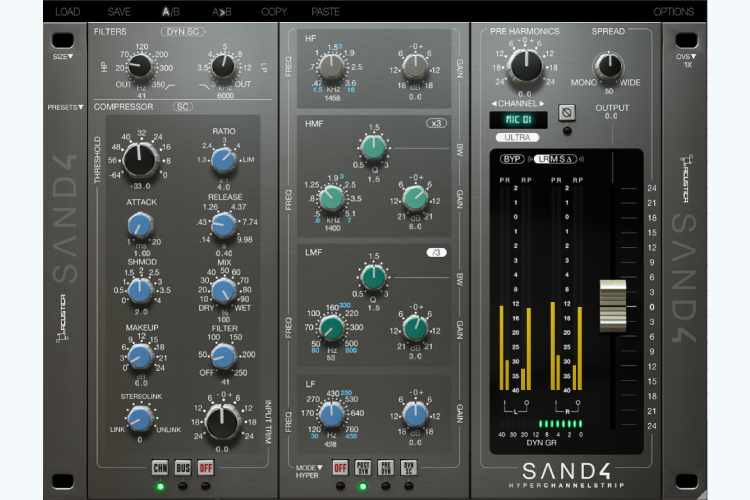Click the HF band frequency knob
Screen dimensions: 750x500
(x=332, y=67)
